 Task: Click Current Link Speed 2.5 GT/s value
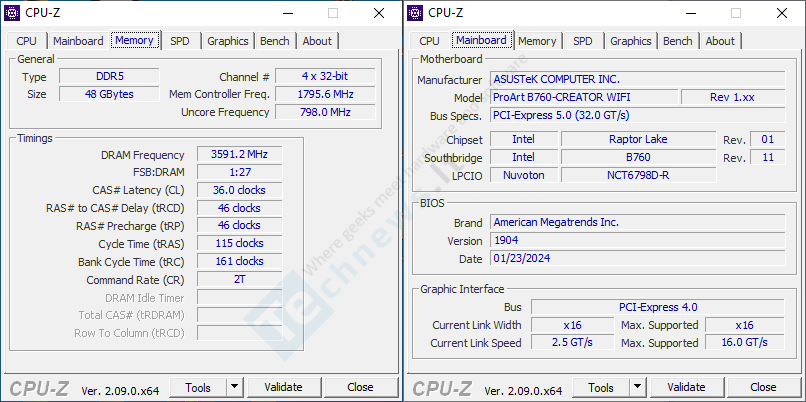click(573, 342)
